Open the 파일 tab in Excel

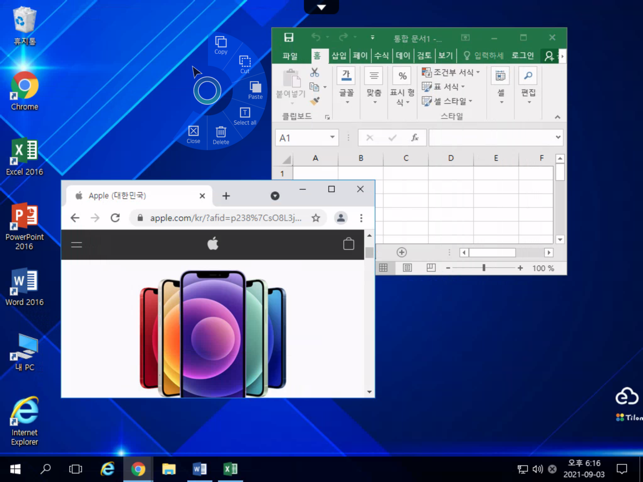tap(290, 55)
